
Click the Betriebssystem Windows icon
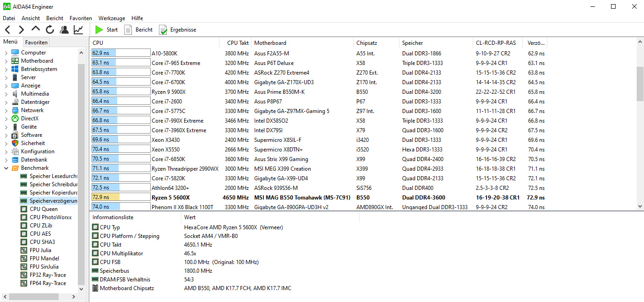tap(15, 69)
